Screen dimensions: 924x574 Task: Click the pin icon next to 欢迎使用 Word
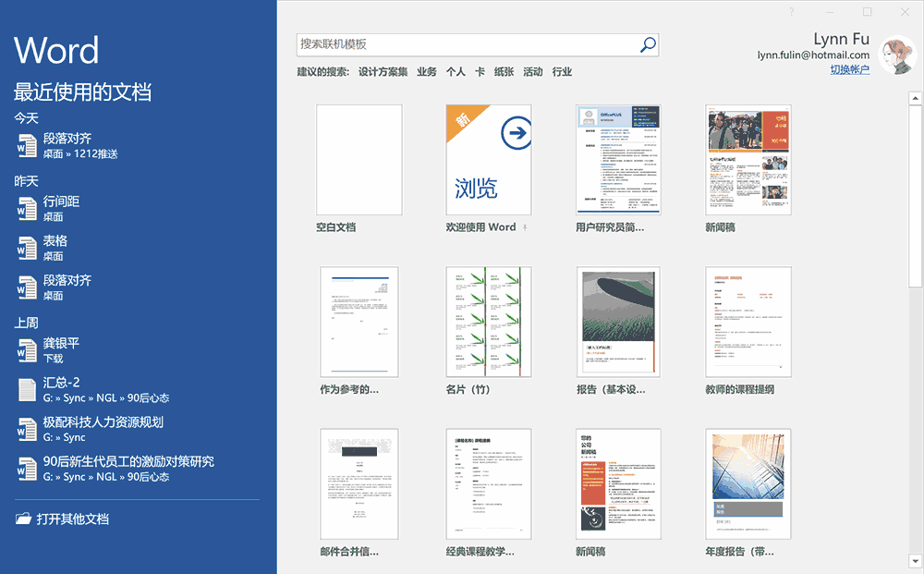(525, 227)
